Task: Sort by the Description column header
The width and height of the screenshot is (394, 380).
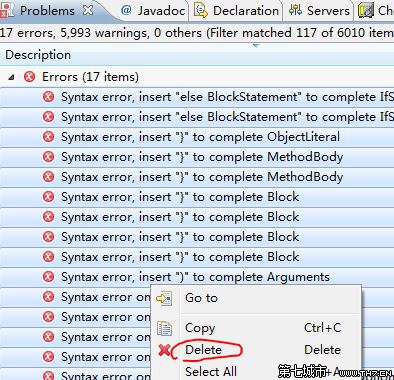Action: click(38, 55)
